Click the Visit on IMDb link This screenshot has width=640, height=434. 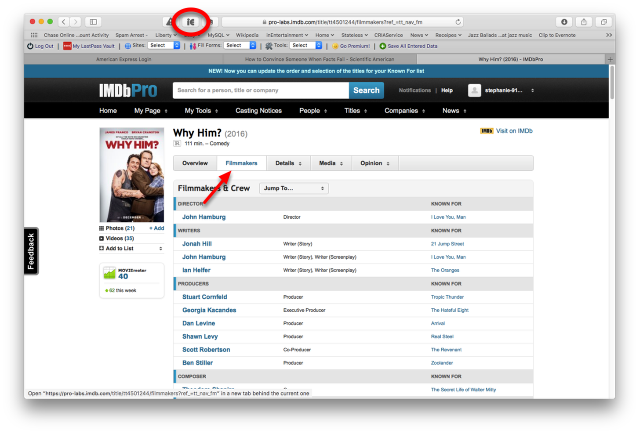point(514,131)
